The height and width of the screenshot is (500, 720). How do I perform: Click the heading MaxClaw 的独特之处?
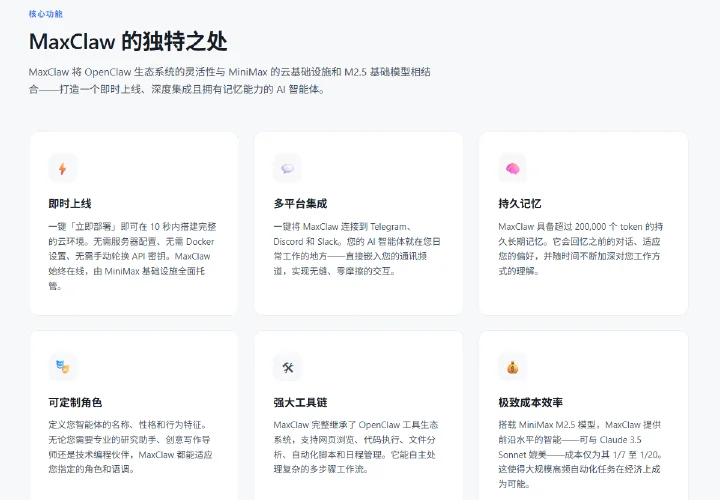click(x=128, y=41)
